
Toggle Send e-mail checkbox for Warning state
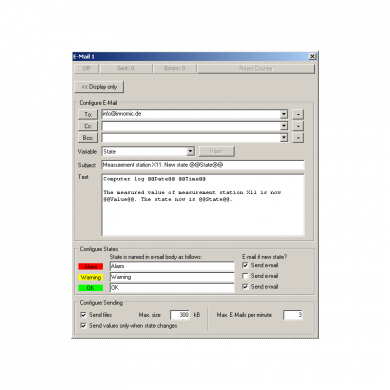tap(245, 276)
